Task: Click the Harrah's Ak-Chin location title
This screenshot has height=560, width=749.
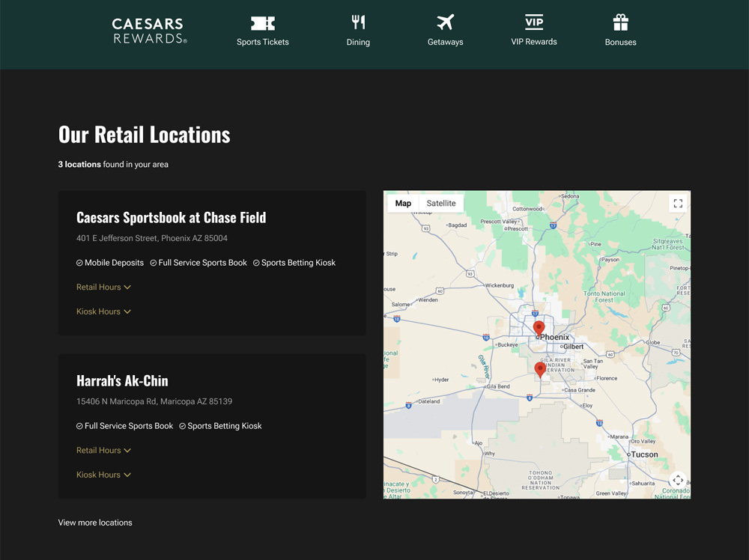Action: (122, 381)
